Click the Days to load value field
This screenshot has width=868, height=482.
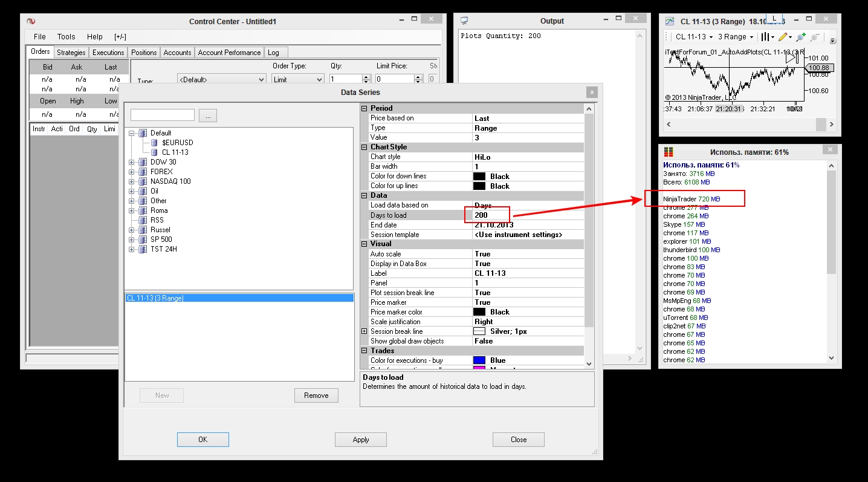pyautogui.click(x=528, y=215)
